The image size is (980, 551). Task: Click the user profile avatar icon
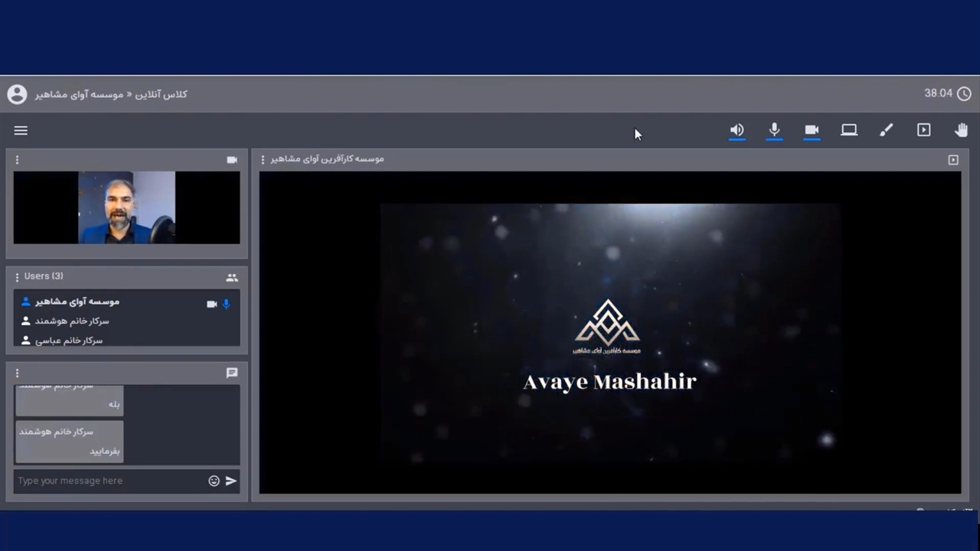pos(17,94)
